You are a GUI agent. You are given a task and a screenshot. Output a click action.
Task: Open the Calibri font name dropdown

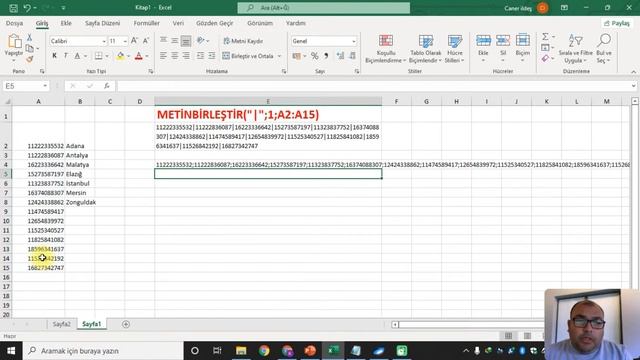tap(104, 41)
